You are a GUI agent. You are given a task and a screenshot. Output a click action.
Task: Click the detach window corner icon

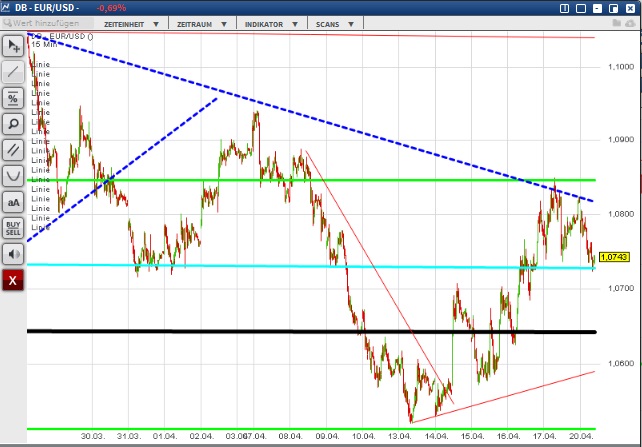coord(613,8)
